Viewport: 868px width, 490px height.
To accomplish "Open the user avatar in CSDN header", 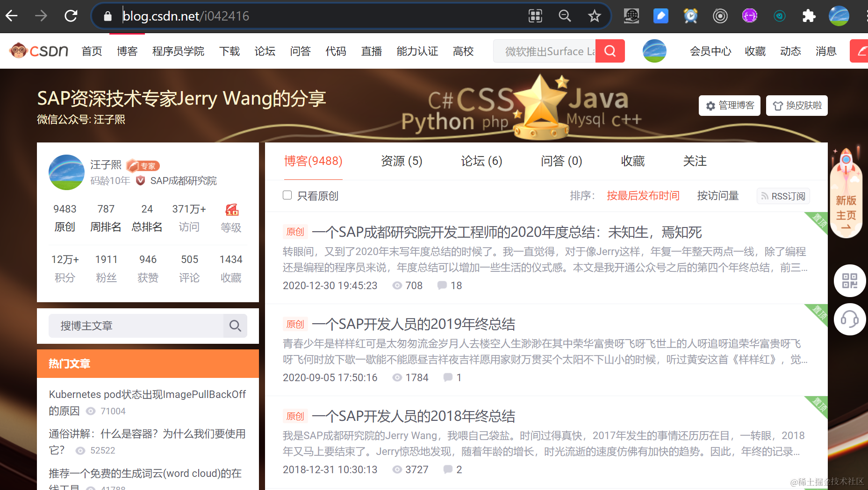I will (654, 51).
